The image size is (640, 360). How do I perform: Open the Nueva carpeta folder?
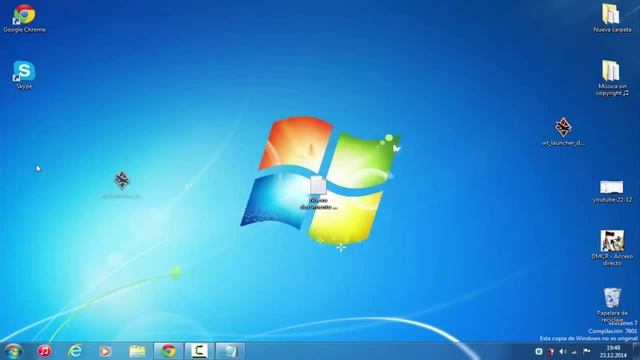(612, 18)
